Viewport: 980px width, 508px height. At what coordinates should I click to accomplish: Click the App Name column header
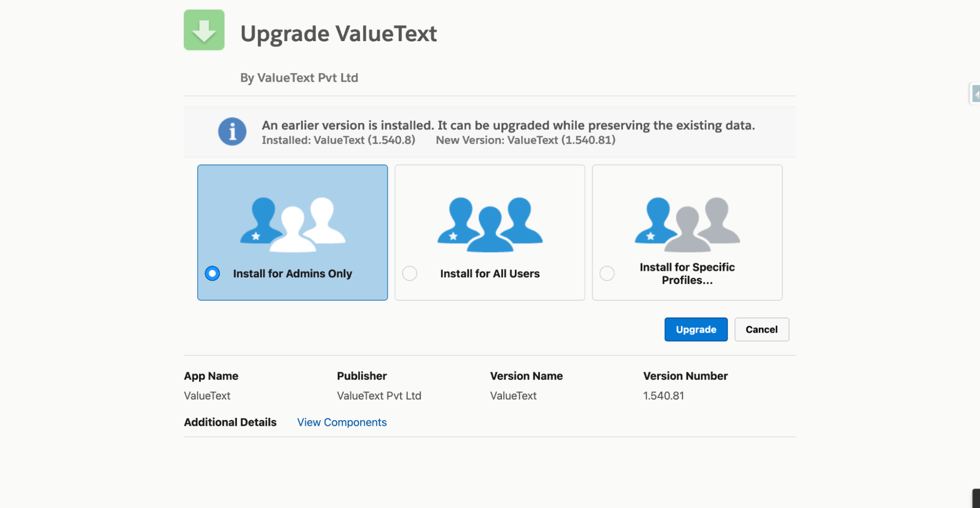211,376
